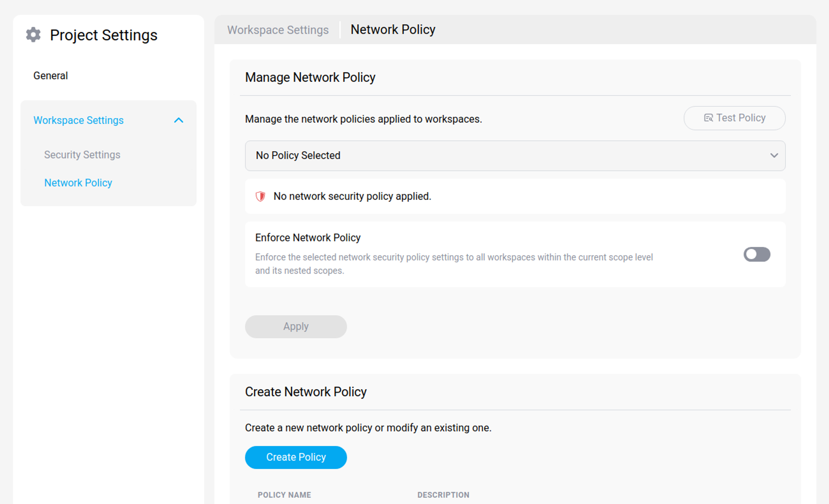
Task: Click the POLICY NAME column header
Action: 284,495
